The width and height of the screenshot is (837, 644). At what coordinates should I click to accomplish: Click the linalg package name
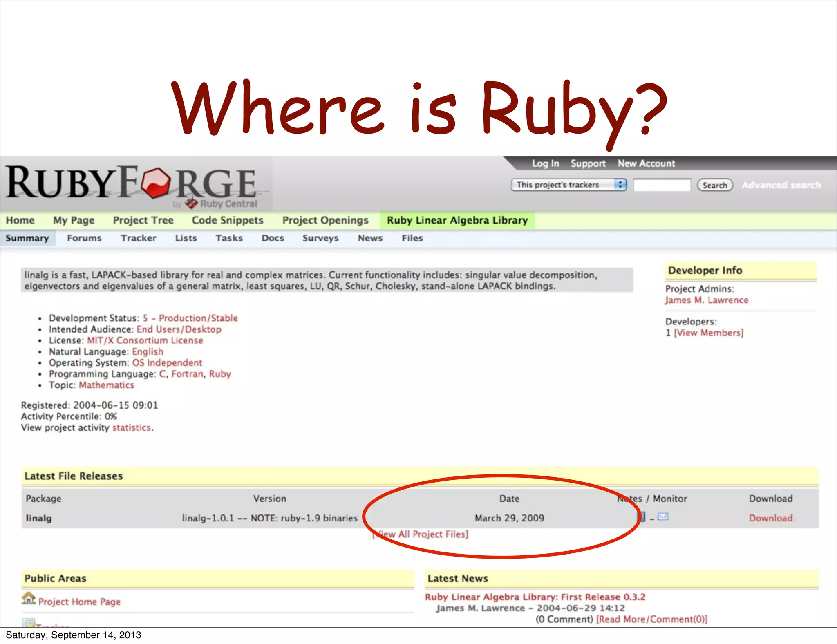39,518
